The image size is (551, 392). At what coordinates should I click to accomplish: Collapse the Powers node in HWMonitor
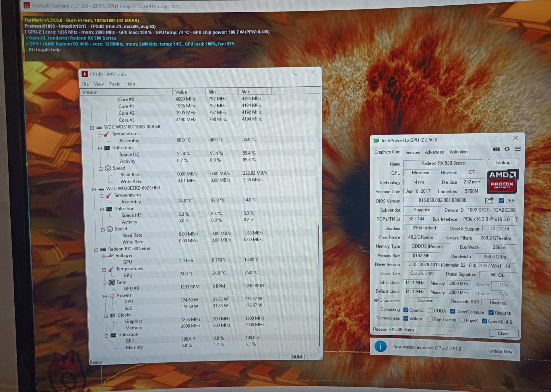[x=105, y=296]
